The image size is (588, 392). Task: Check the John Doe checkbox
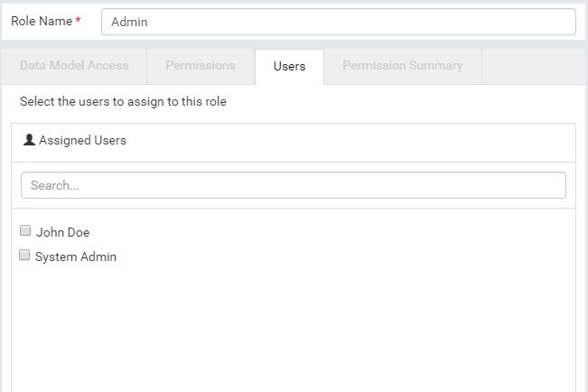click(x=25, y=230)
